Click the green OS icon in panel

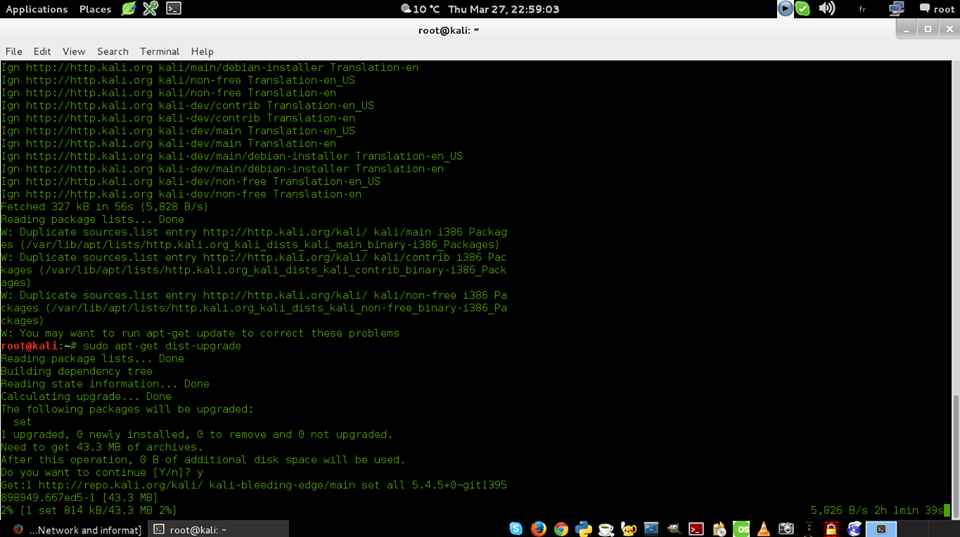741,528
